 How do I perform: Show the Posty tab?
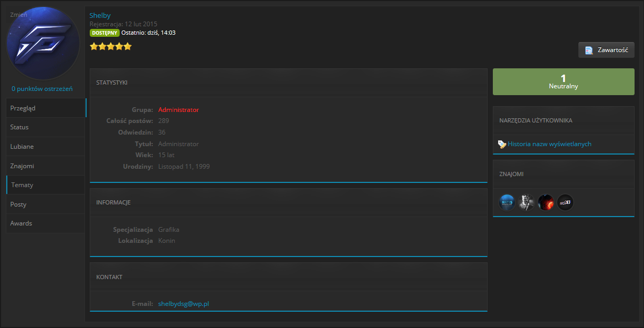(x=46, y=204)
